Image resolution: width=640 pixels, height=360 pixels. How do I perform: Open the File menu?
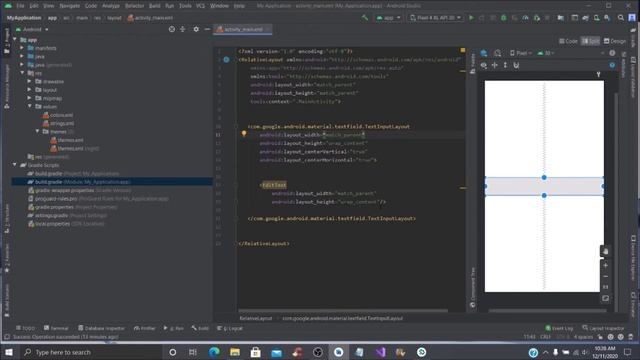[x=20, y=6]
